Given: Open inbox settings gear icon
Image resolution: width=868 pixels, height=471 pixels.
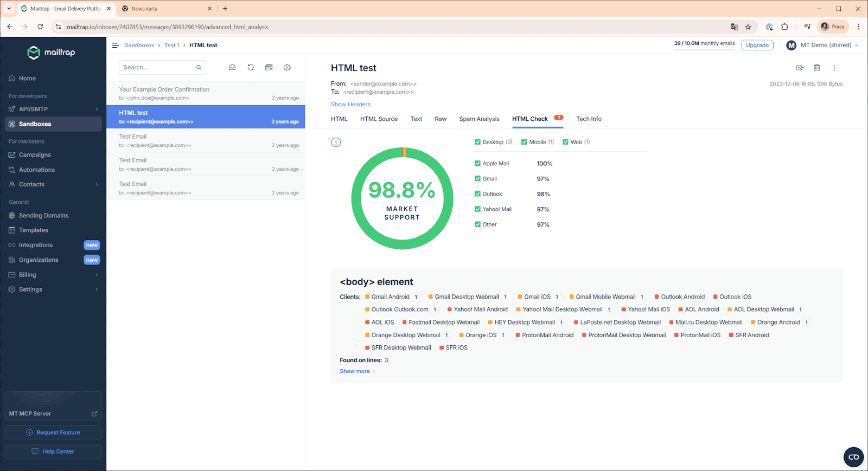Looking at the screenshot, I should pos(287,67).
